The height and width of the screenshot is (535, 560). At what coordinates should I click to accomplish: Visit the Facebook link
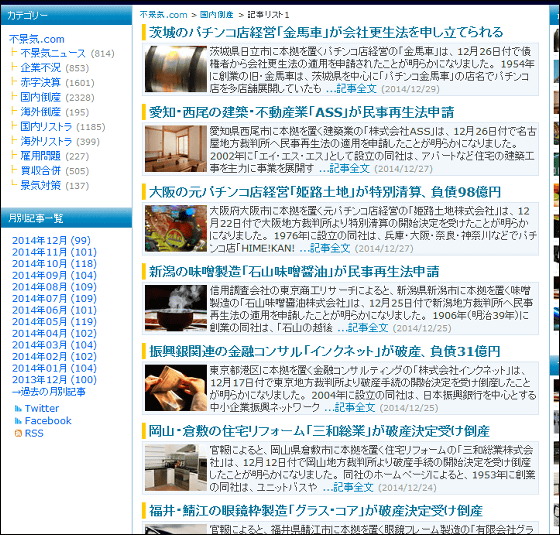pos(48,421)
